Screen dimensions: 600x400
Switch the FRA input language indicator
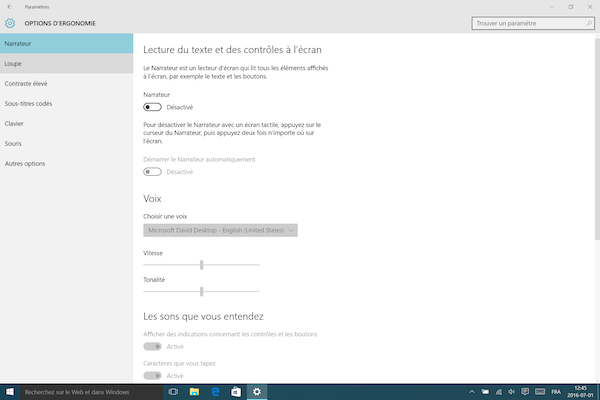[x=556, y=392]
